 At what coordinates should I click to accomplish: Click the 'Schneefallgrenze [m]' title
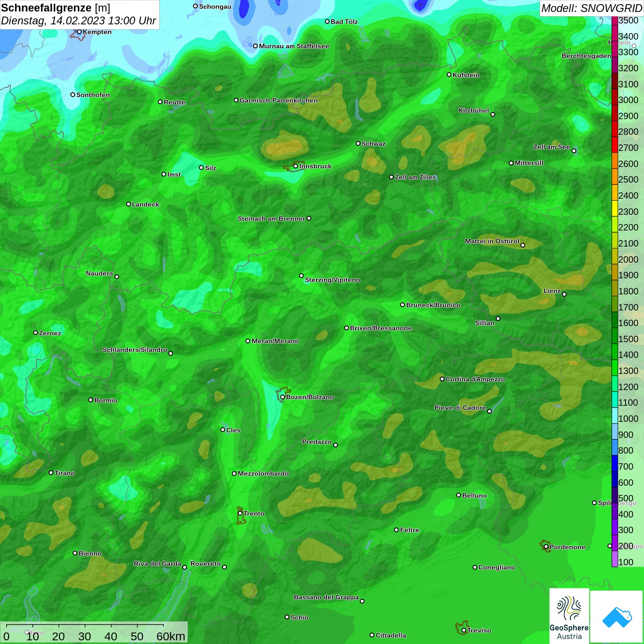(56, 8)
